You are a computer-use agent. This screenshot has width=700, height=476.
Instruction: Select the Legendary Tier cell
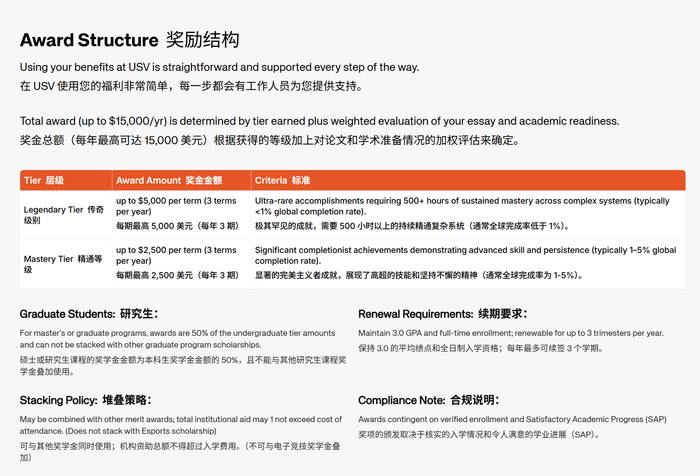pos(64,215)
